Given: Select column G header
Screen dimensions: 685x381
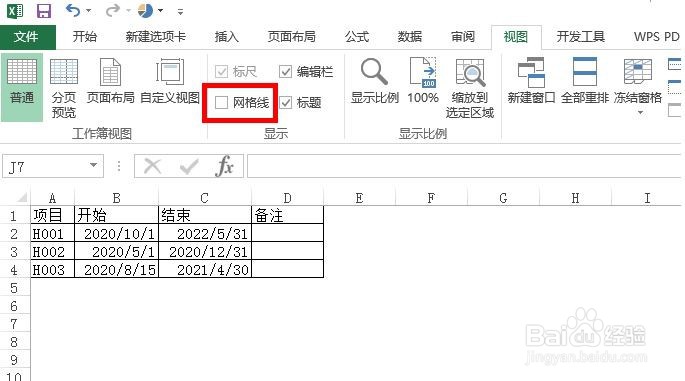Looking at the screenshot, I should tap(503, 198).
